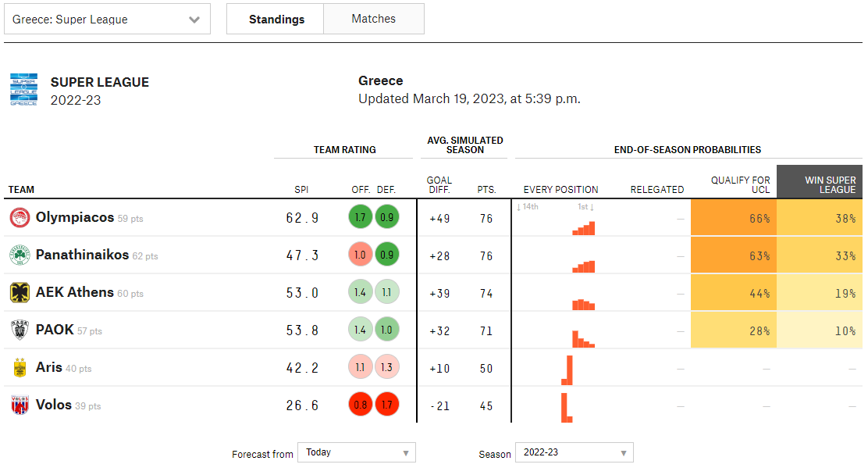Click the Aris club crest icon
The width and height of the screenshot is (868, 475).
pyautogui.click(x=20, y=368)
